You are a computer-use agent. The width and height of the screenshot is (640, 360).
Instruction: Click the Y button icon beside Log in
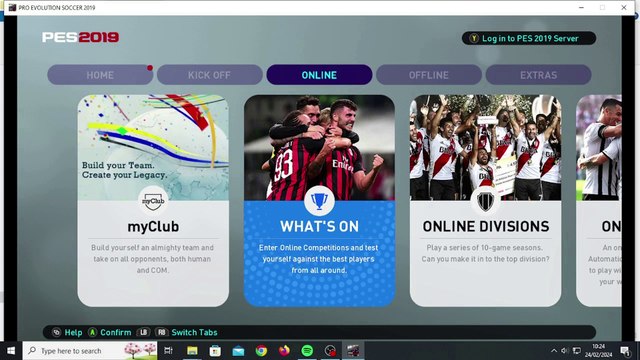[x=474, y=38]
